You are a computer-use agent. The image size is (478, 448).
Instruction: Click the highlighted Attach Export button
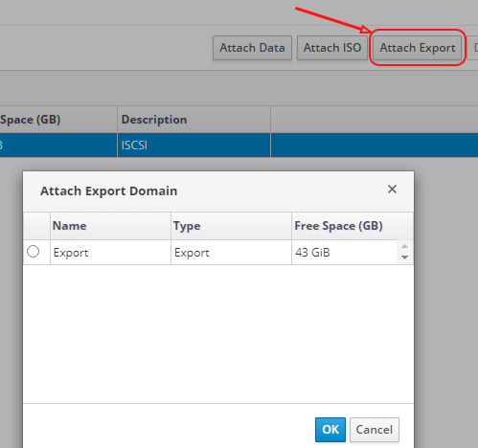point(418,48)
